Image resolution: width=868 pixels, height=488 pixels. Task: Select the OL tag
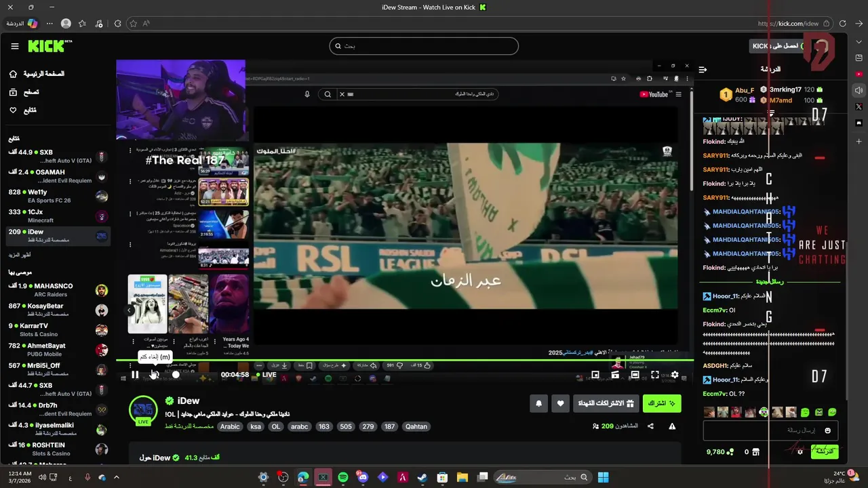275,426
